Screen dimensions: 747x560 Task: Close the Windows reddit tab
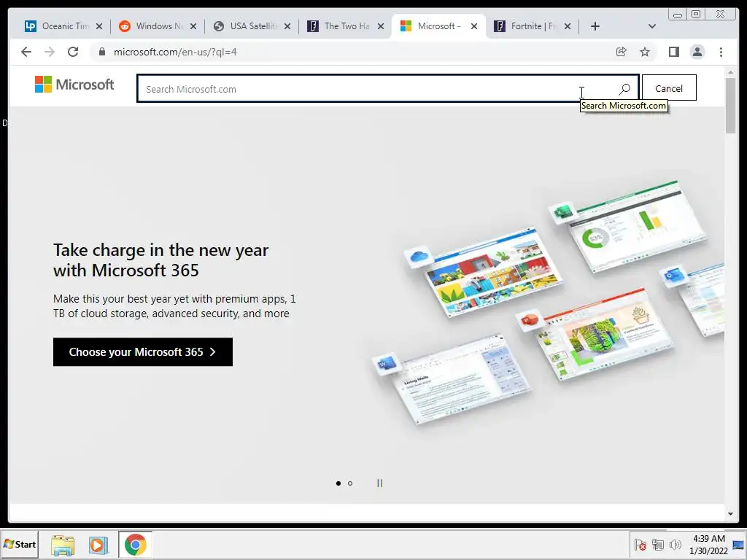click(x=193, y=26)
